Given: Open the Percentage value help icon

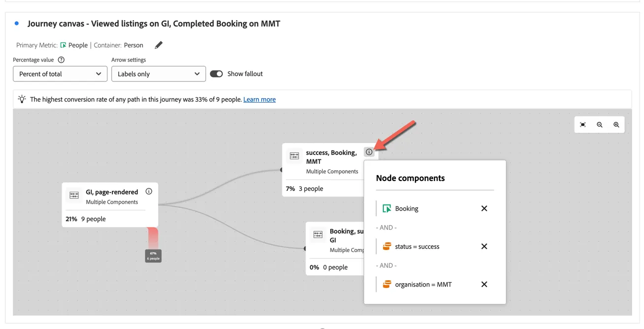Looking at the screenshot, I should 61,60.
